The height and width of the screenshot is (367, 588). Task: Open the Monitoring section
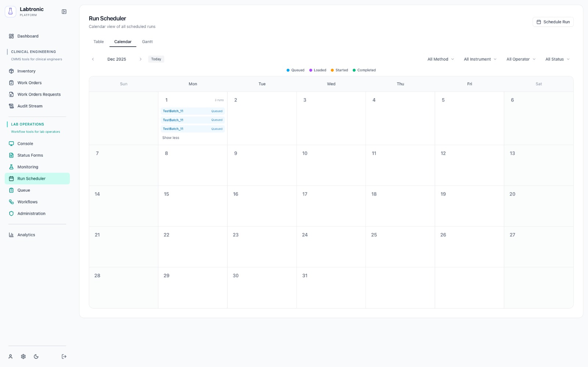(x=28, y=167)
